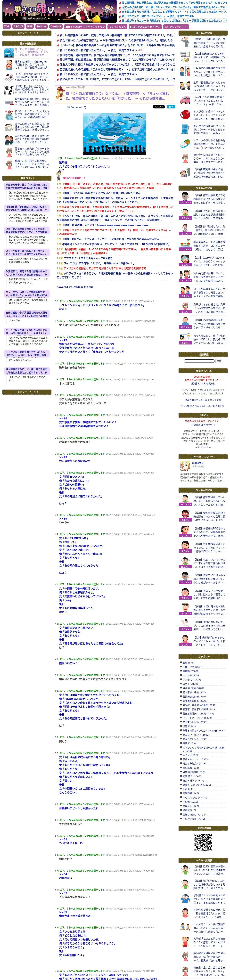Viewport: 230px width, 980px height.
Task: Click into the 記事検索 search field
Action: 199,361
